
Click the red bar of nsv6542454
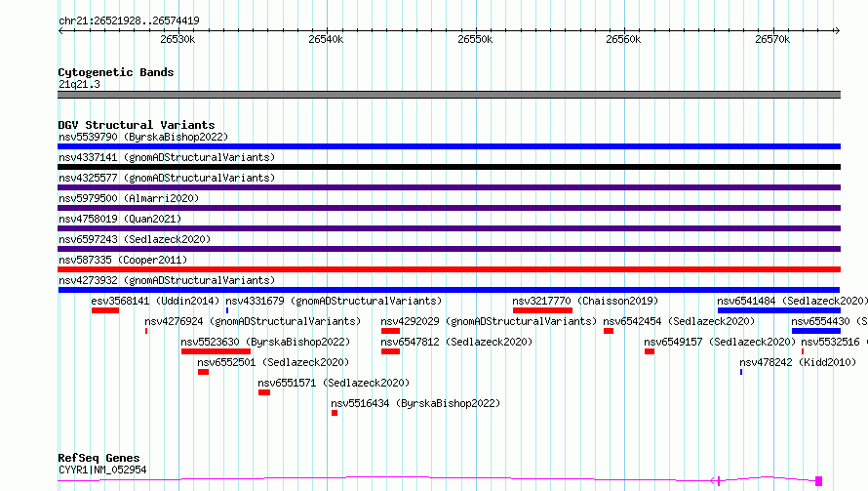tap(609, 331)
